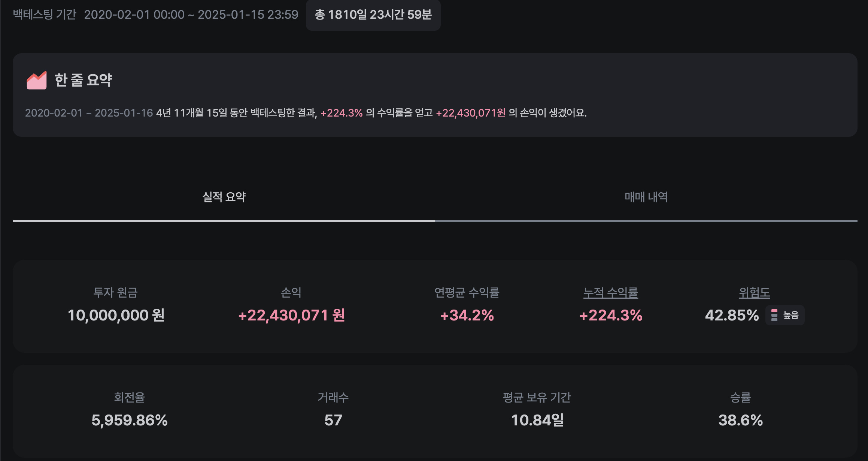Click the pink chart icon beside 한 줄 요약
The height and width of the screenshot is (461, 868).
pyautogui.click(x=36, y=80)
